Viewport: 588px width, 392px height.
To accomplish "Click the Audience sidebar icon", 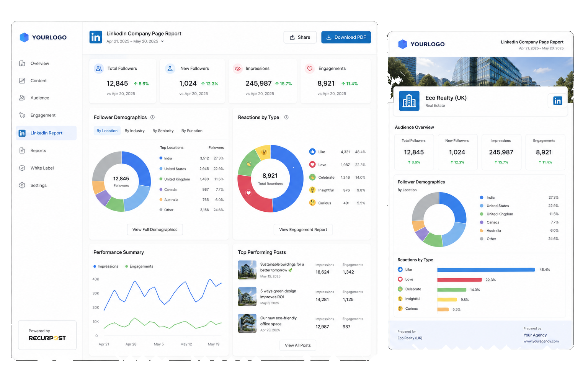I will click(22, 98).
